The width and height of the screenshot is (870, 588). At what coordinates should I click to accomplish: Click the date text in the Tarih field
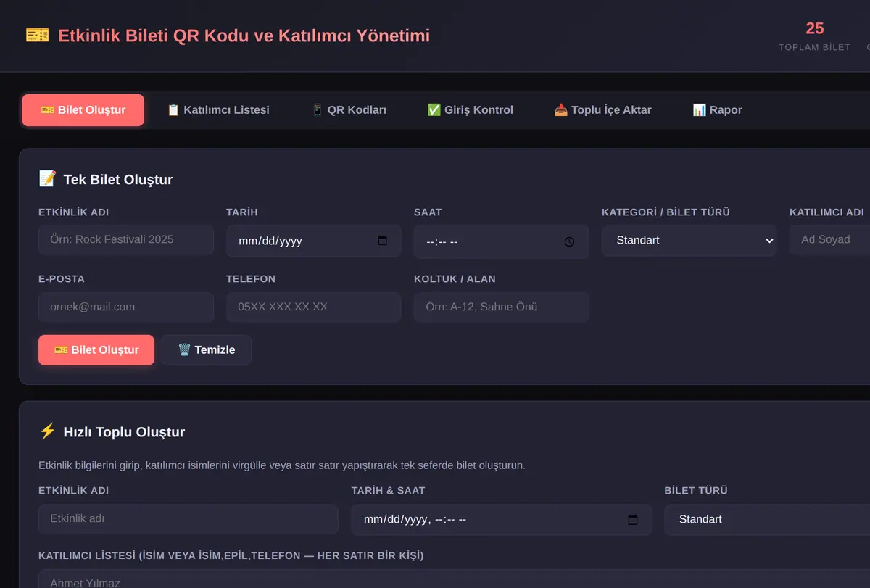click(x=270, y=241)
